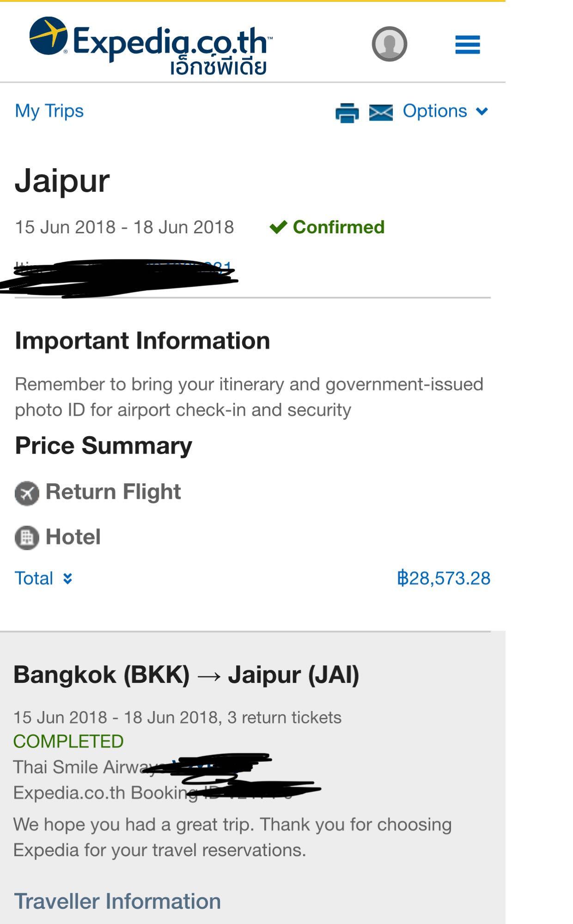The width and height of the screenshot is (573, 924).
Task: Click the Jaipur trip title
Action: (62, 182)
